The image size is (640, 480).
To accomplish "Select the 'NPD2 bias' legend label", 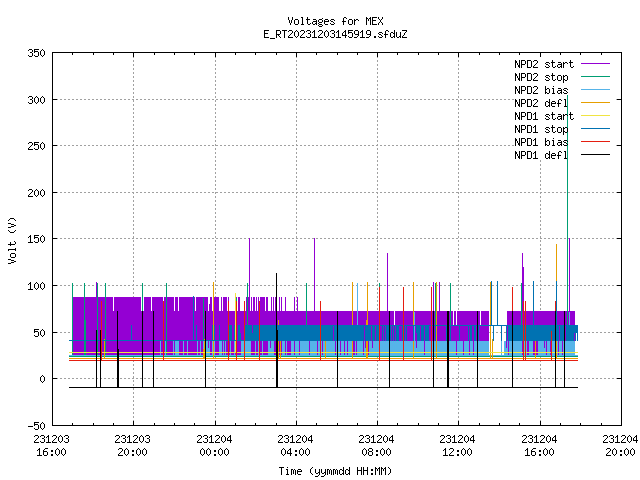I will (541, 90).
